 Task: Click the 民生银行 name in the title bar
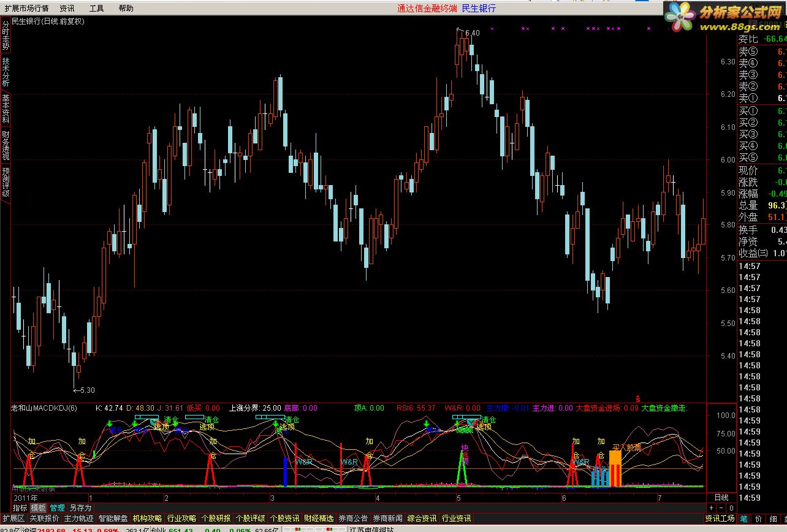coord(479,8)
